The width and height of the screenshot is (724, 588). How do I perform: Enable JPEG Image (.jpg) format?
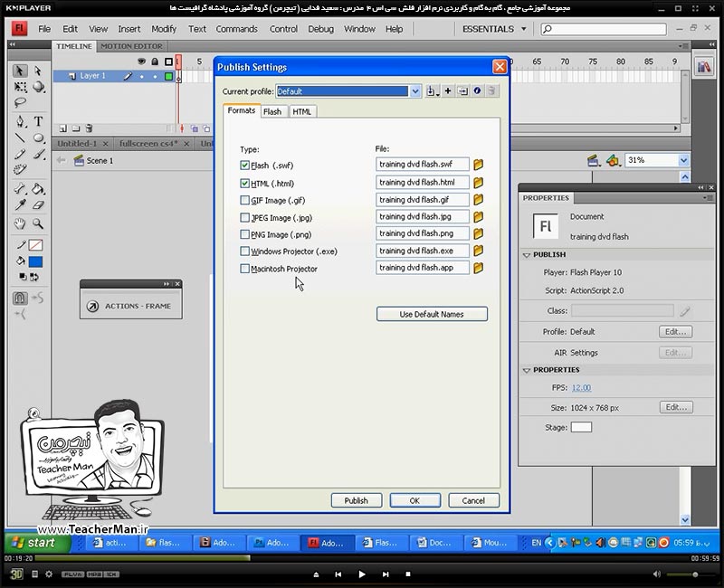coord(244,217)
